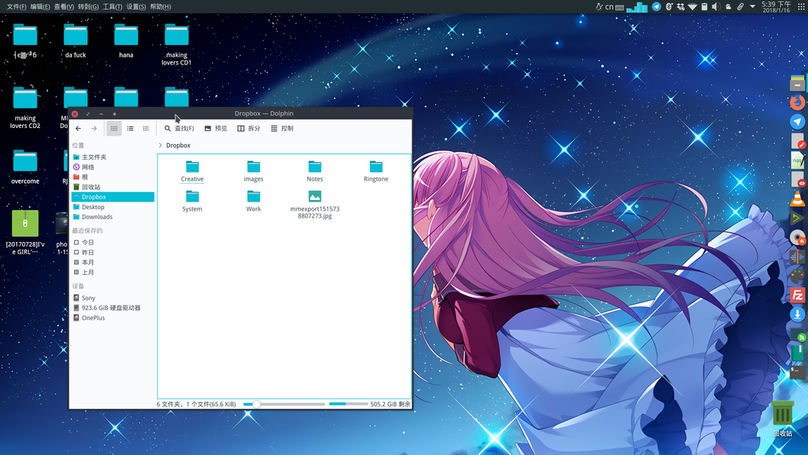Open 查找(F) search in Dolphin
Screen dimensions: 808x455
179,128
